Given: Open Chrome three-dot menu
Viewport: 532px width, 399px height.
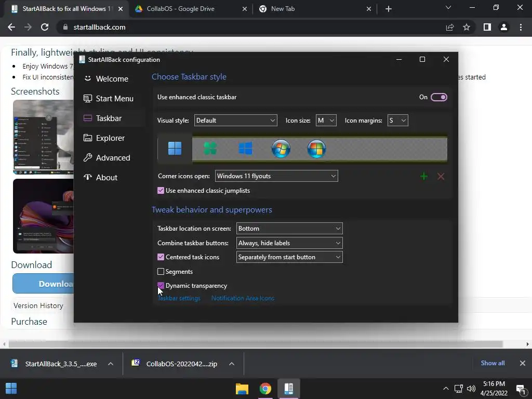Looking at the screenshot, I should 521,27.
